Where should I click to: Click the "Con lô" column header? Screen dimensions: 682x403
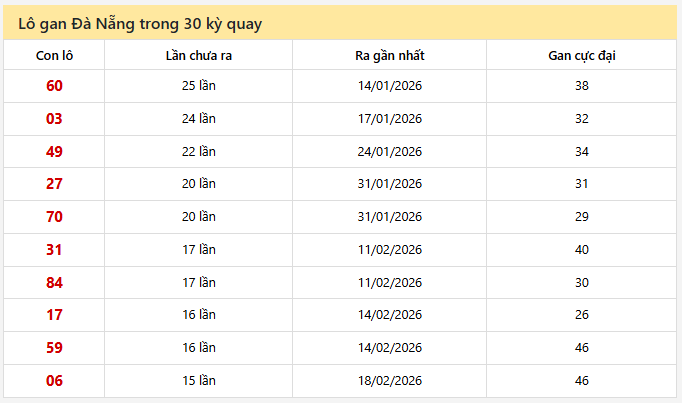point(54,55)
